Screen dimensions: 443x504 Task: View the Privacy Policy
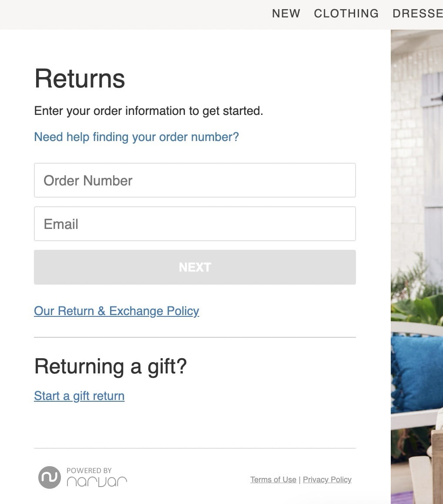[x=327, y=479]
